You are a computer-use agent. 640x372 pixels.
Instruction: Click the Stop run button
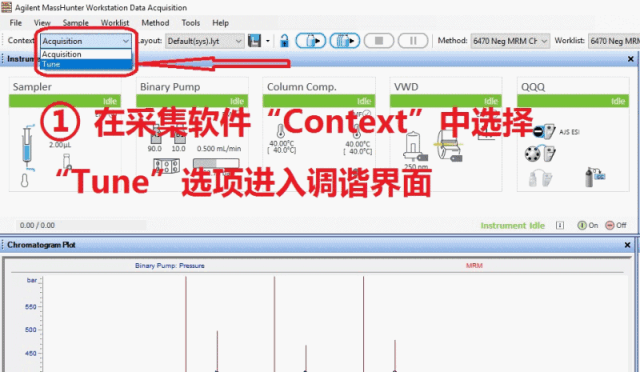tap(379, 41)
